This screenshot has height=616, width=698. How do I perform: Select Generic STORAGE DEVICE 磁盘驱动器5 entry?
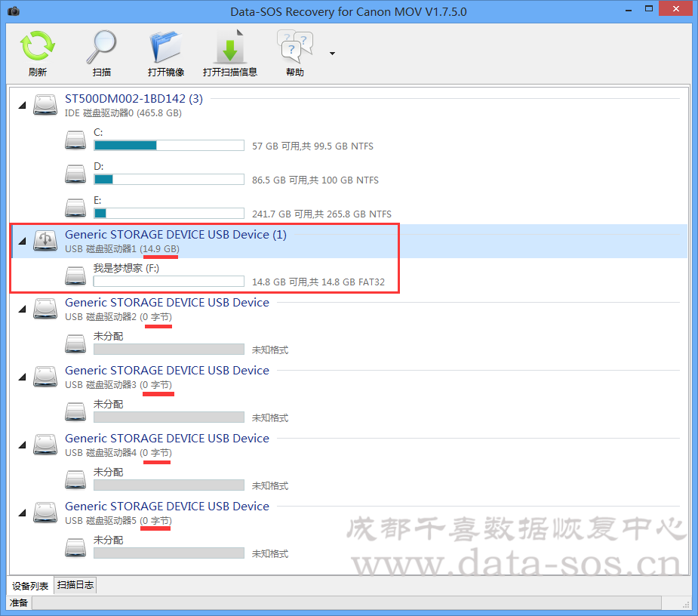pyautogui.click(x=166, y=507)
